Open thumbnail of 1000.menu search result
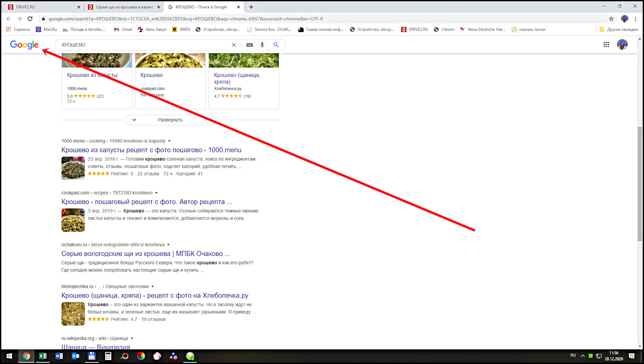 [x=73, y=168]
